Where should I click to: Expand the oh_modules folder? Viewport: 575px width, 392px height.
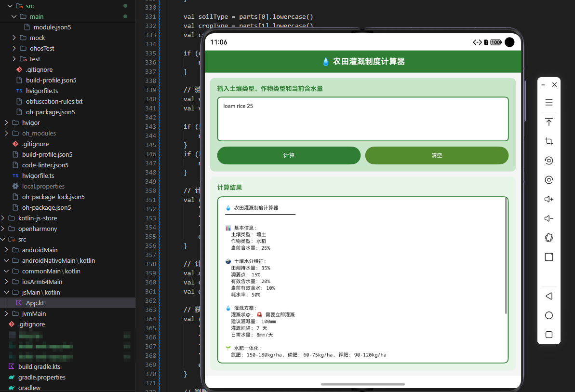pyautogui.click(x=6, y=133)
